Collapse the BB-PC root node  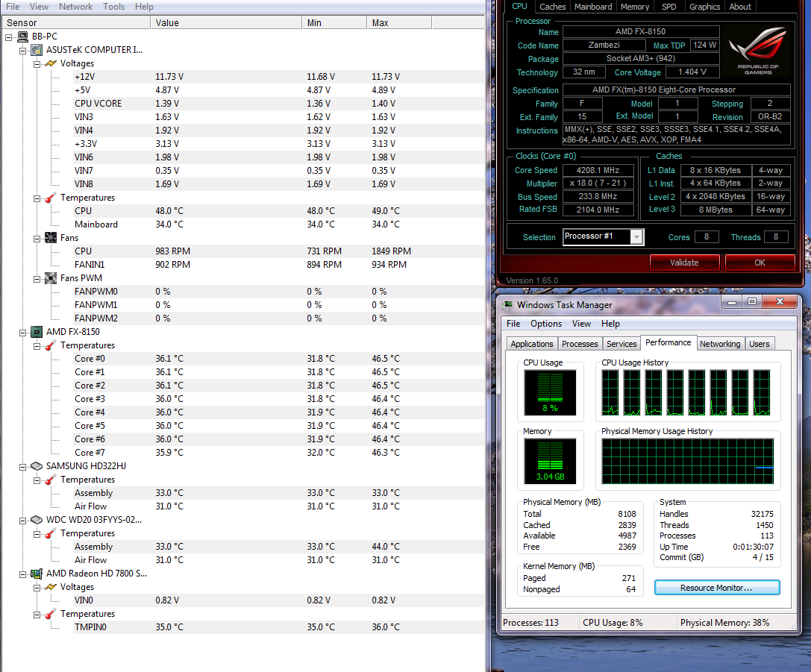pyautogui.click(x=9, y=37)
